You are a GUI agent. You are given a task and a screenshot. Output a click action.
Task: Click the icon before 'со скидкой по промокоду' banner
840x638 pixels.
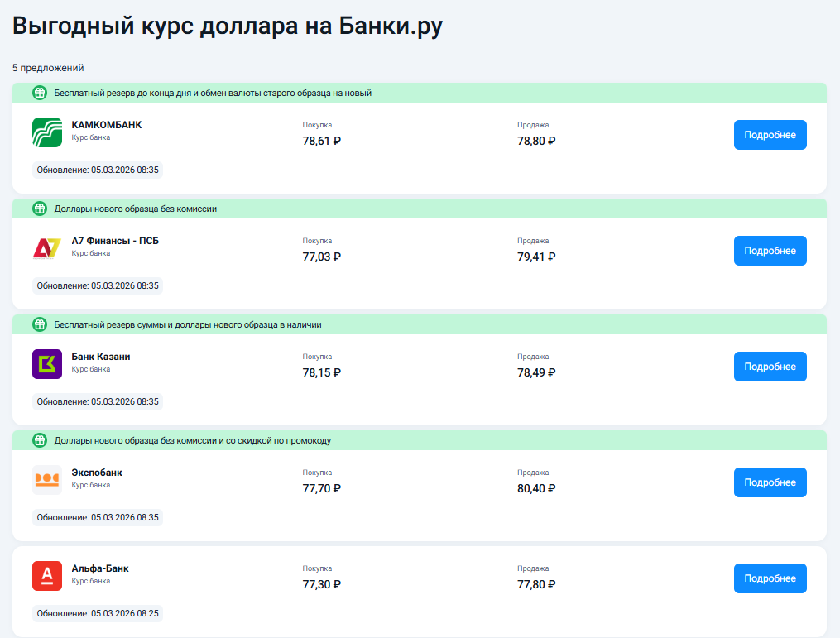click(x=39, y=440)
